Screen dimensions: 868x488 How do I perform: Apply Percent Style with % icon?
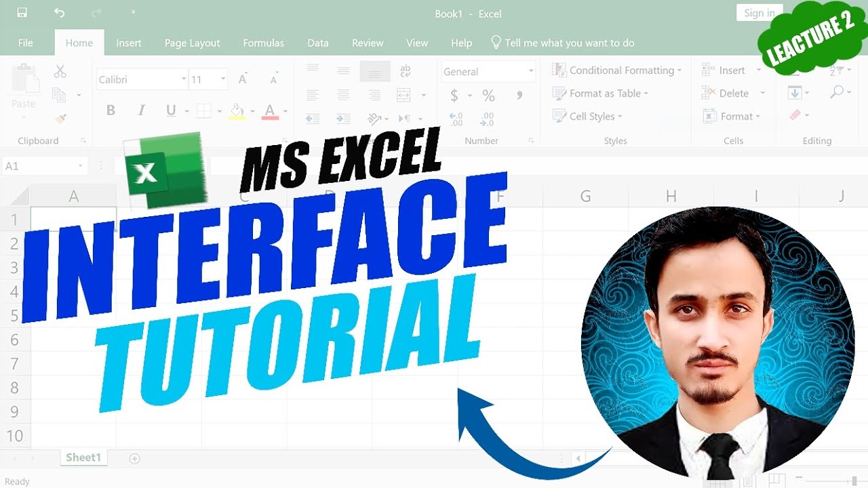pyautogui.click(x=488, y=96)
